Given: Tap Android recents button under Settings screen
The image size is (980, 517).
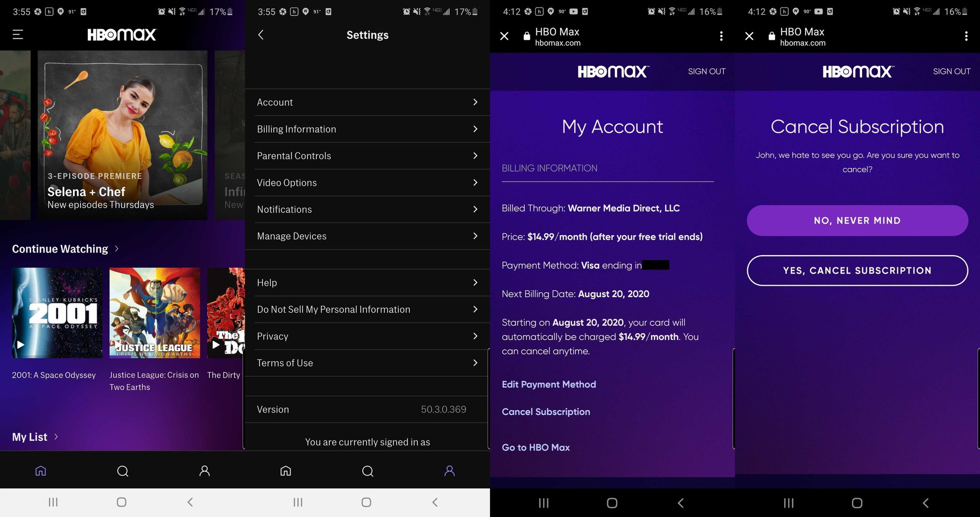Looking at the screenshot, I should coord(298,502).
